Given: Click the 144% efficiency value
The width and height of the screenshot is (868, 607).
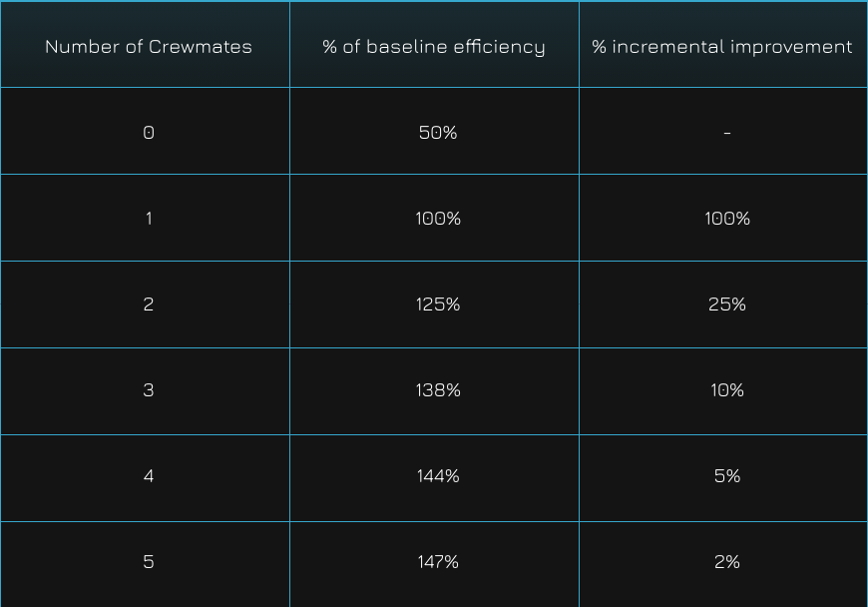Looking at the screenshot, I should pos(438,476).
